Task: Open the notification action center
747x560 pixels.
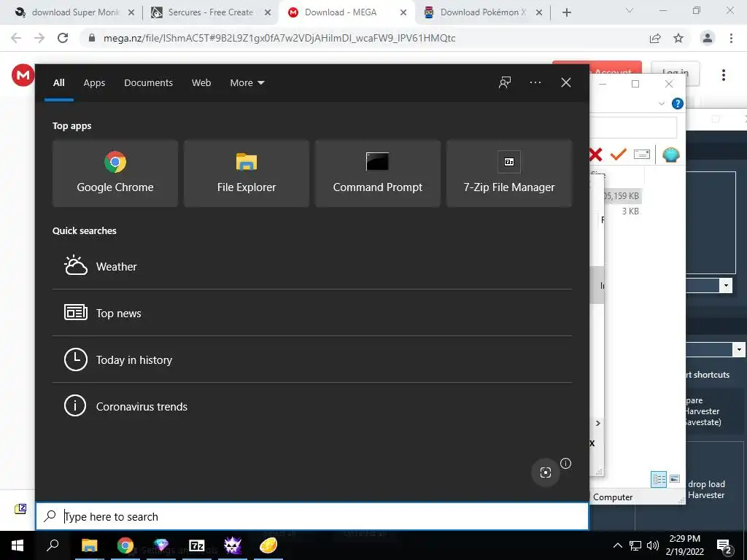Action: (x=724, y=546)
